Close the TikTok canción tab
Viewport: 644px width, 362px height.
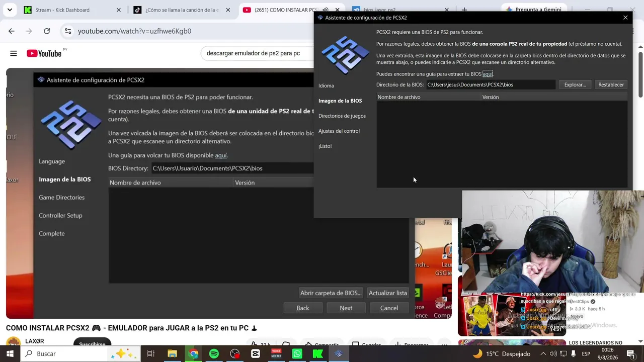(228, 10)
